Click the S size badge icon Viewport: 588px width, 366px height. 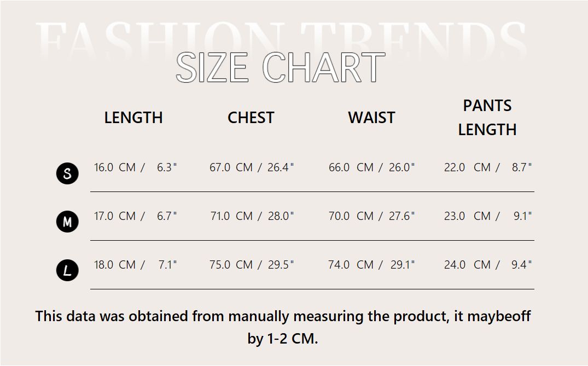tap(67, 174)
